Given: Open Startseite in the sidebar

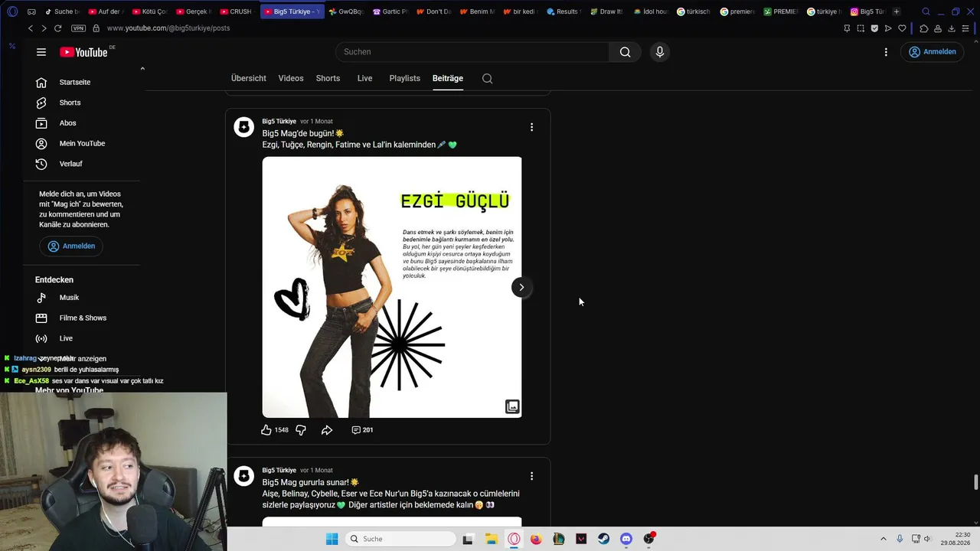Looking at the screenshot, I should 75,82.
